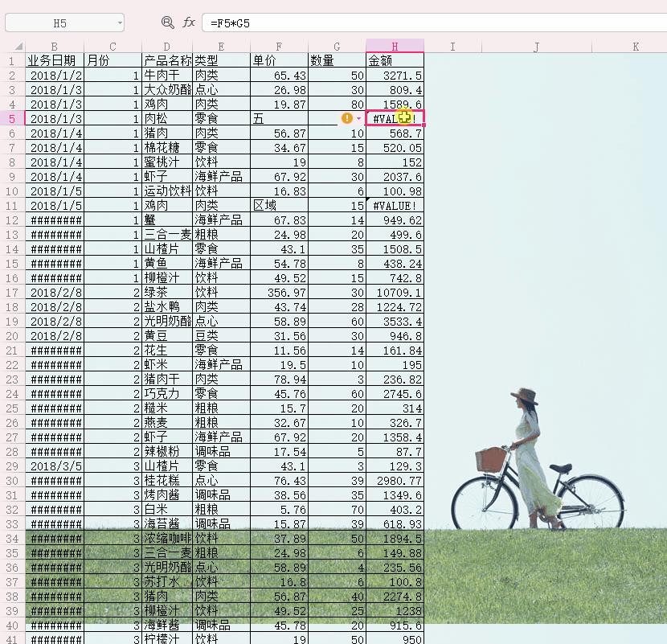Click the 金额 header cell
Viewport: 667px width, 644px height.
(x=395, y=60)
